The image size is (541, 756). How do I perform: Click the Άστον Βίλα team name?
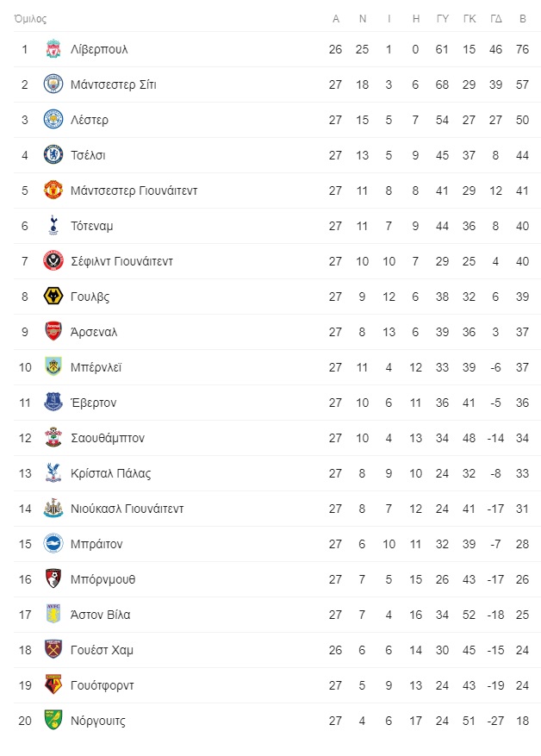point(100,615)
